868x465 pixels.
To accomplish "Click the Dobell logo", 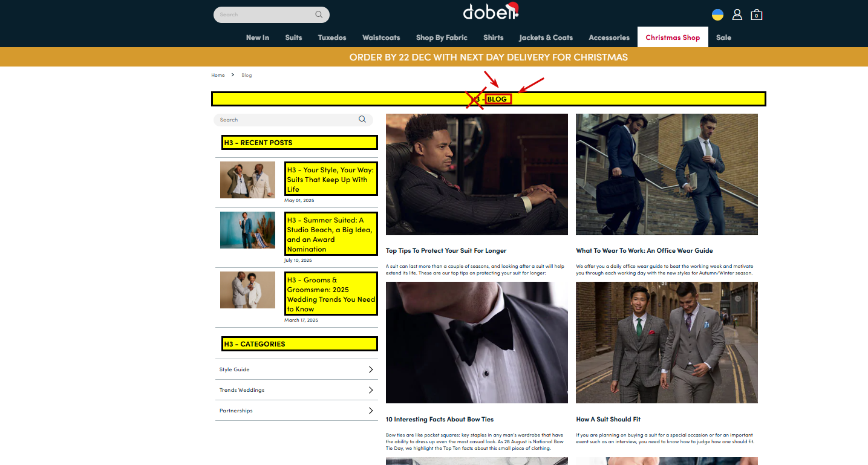I will [x=491, y=11].
